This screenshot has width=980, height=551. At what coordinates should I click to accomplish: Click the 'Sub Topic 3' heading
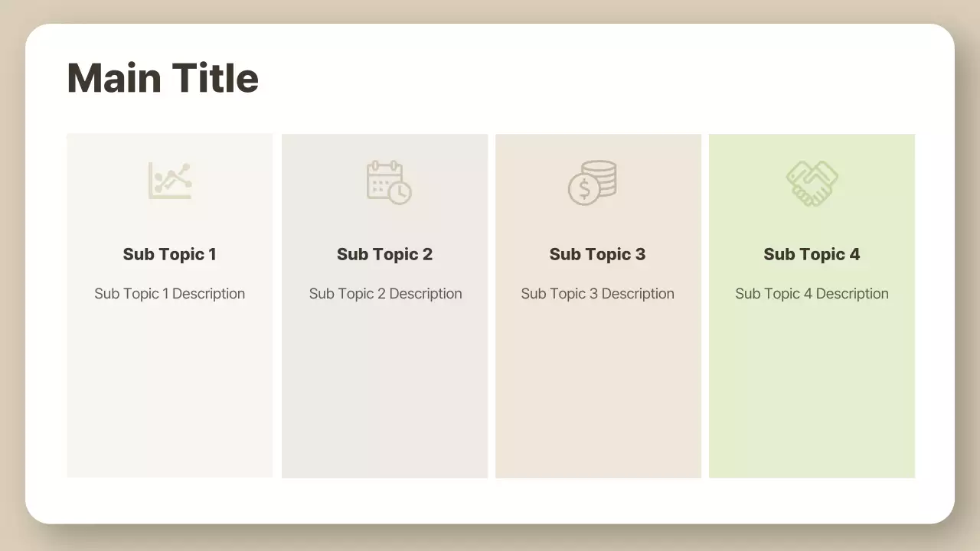click(x=597, y=254)
